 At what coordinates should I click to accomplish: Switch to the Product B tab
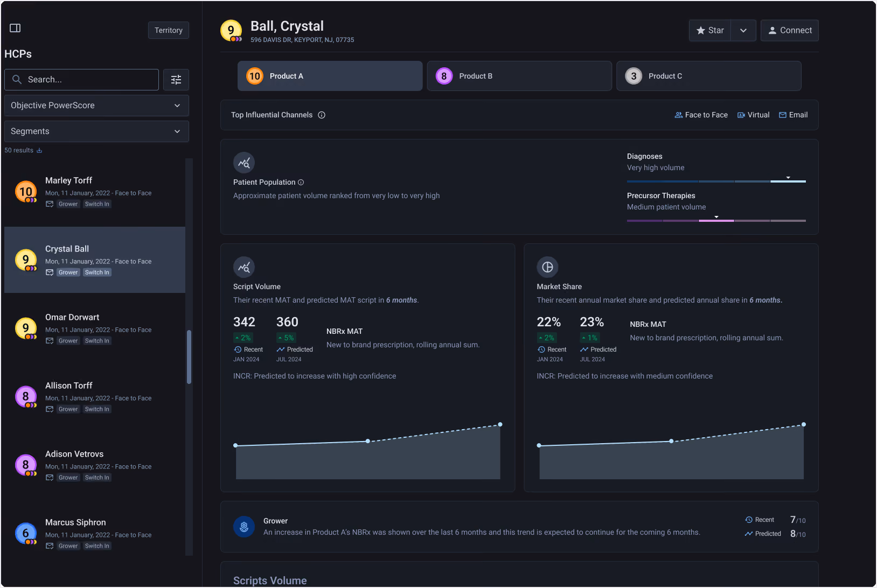click(519, 76)
